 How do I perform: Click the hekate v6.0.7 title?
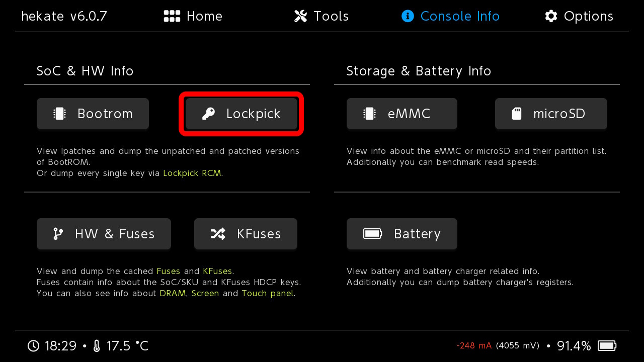tap(64, 16)
